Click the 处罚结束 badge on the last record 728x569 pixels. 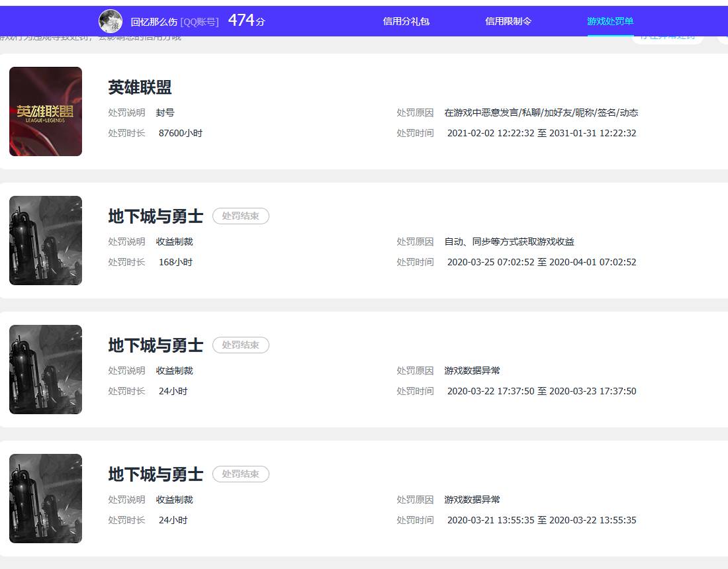point(240,474)
